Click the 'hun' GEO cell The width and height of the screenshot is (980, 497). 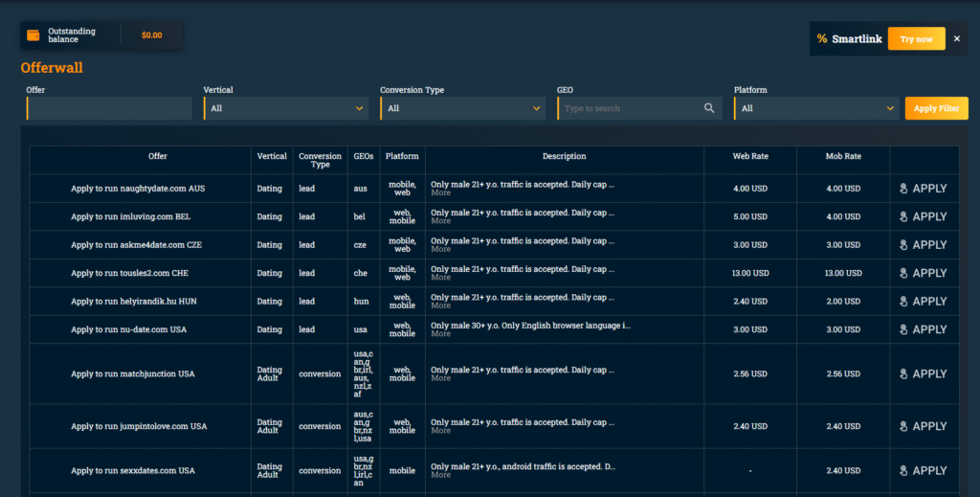(x=361, y=301)
